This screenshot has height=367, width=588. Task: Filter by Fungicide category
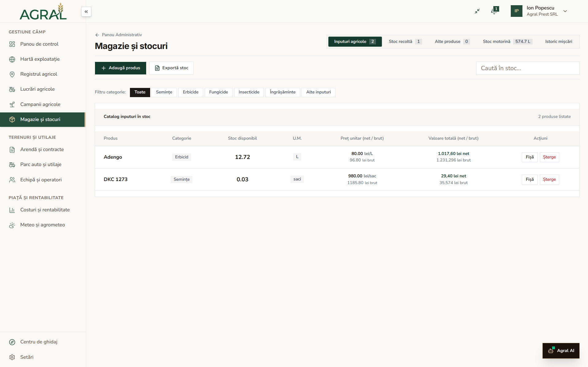point(218,92)
